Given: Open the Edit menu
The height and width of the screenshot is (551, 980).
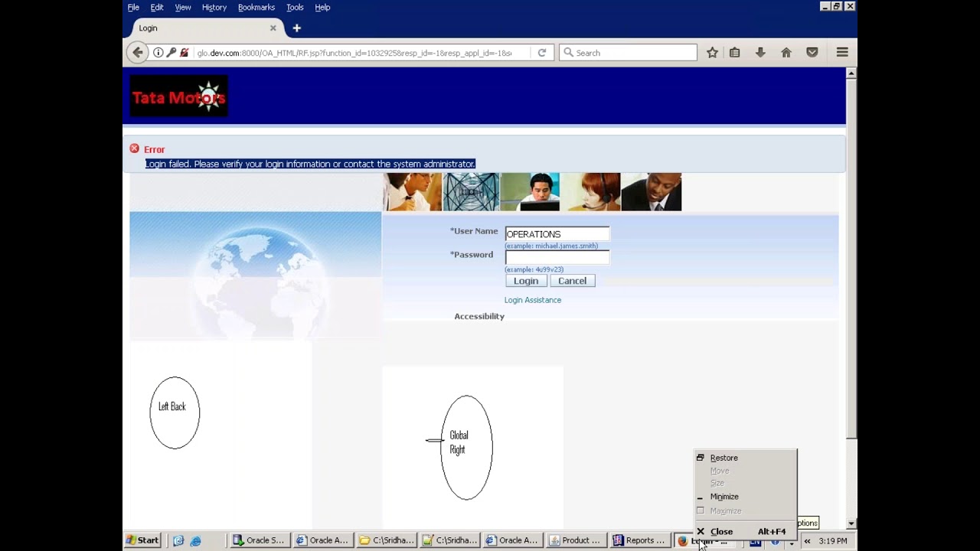Looking at the screenshot, I should 157,7.
